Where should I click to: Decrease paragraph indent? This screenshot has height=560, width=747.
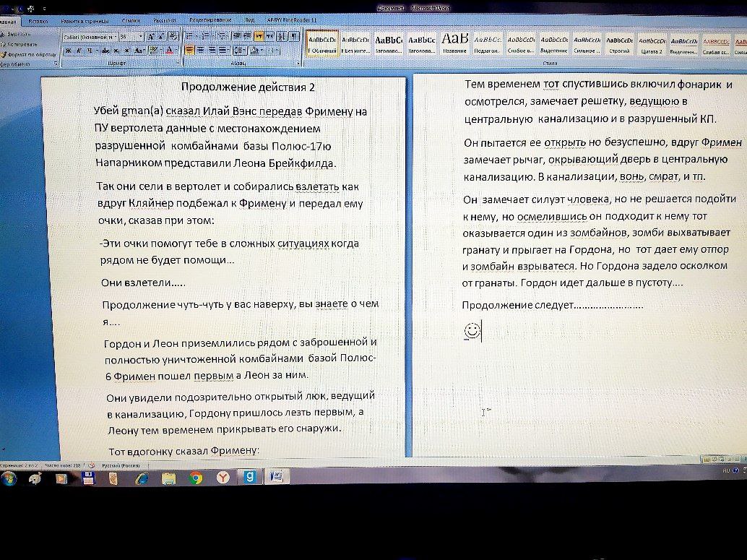pyautogui.click(x=236, y=36)
